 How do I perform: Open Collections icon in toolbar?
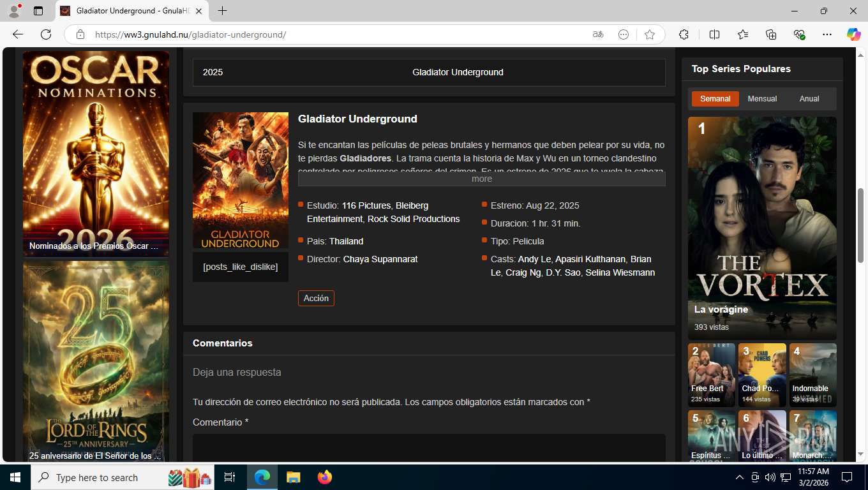(x=771, y=34)
